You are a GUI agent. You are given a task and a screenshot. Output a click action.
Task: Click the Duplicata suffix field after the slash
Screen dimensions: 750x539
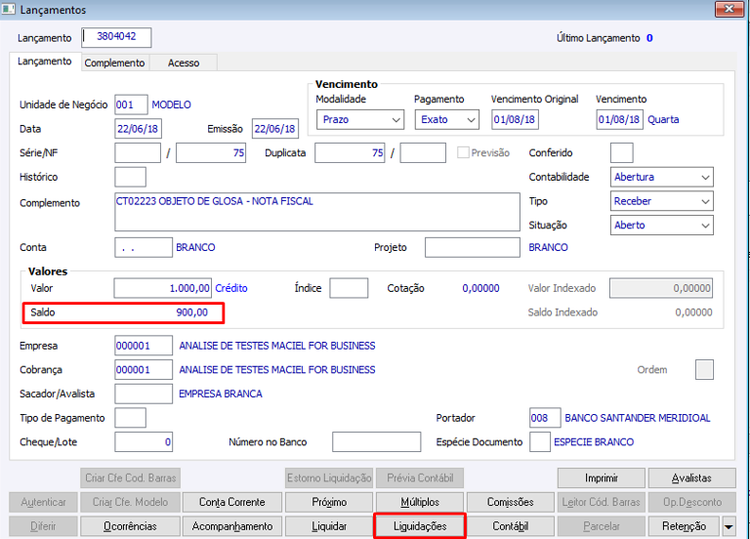pos(423,153)
